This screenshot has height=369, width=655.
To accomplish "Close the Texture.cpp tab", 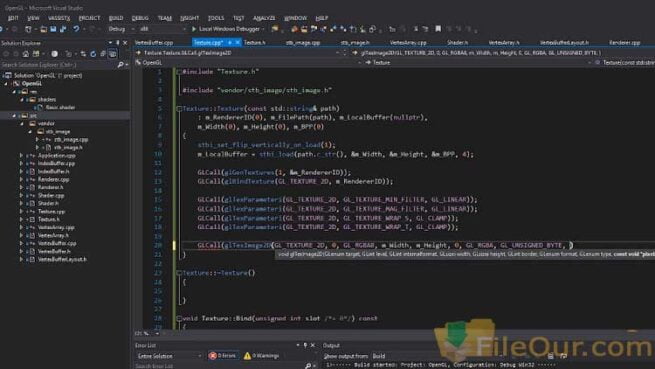I will pos(238,42).
